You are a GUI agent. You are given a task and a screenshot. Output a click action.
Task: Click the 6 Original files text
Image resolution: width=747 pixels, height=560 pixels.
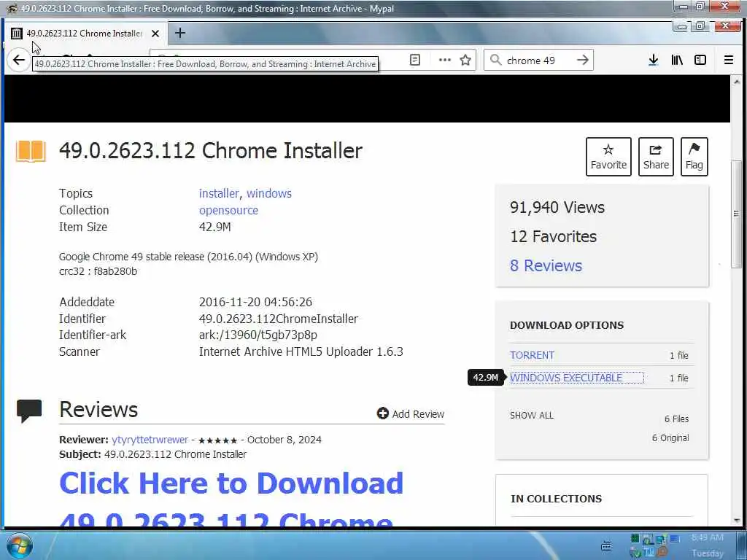coord(670,438)
